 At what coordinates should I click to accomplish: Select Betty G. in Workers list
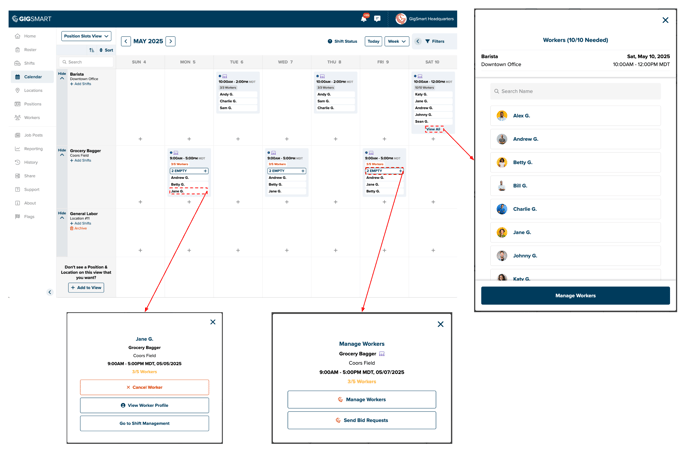pyautogui.click(x=575, y=162)
